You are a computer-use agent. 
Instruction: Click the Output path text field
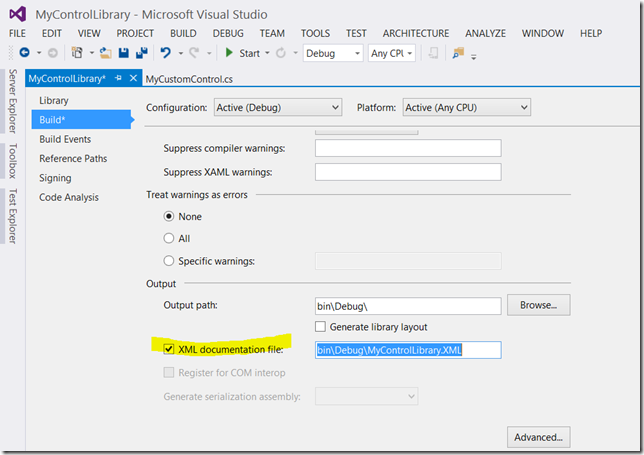(x=408, y=306)
